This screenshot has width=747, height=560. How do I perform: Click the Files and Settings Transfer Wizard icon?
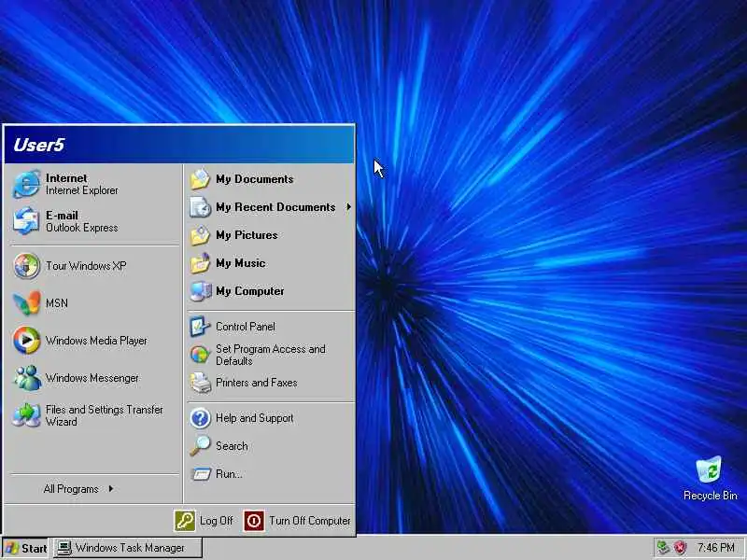[26, 415]
